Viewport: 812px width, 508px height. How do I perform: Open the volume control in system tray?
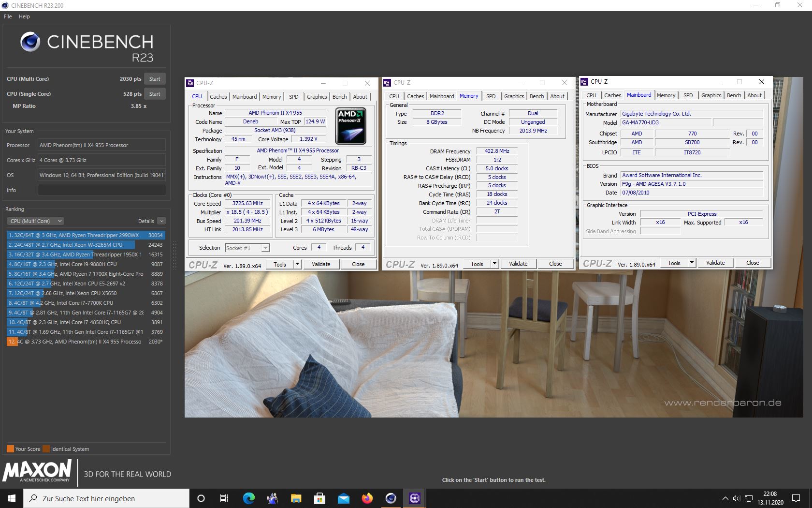[x=737, y=498]
